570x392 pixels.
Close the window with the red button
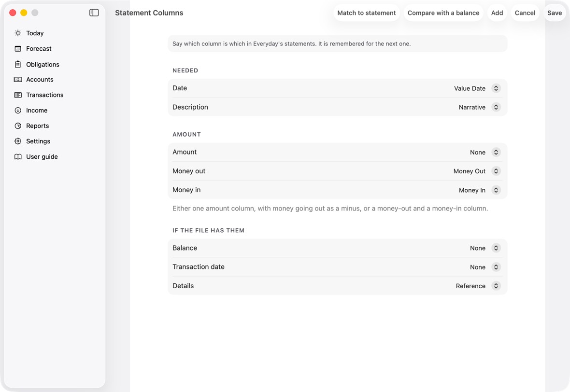pos(13,13)
